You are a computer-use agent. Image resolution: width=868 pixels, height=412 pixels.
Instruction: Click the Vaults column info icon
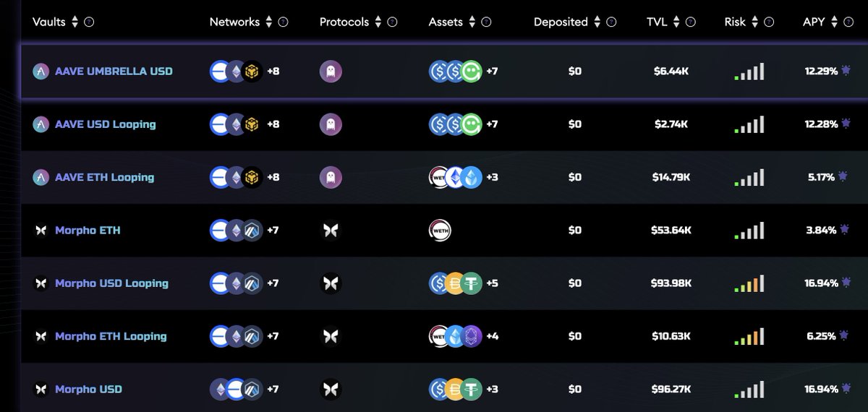point(89,22)
